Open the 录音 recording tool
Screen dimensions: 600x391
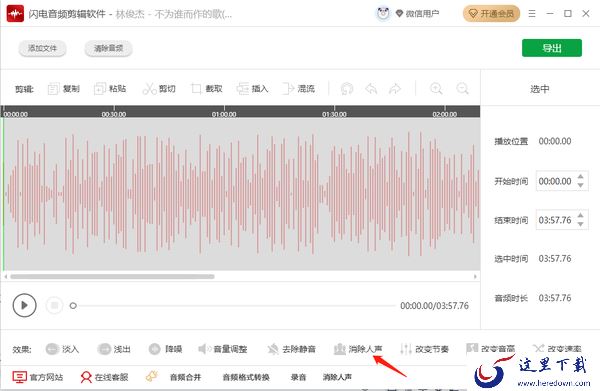pos(298,377)
